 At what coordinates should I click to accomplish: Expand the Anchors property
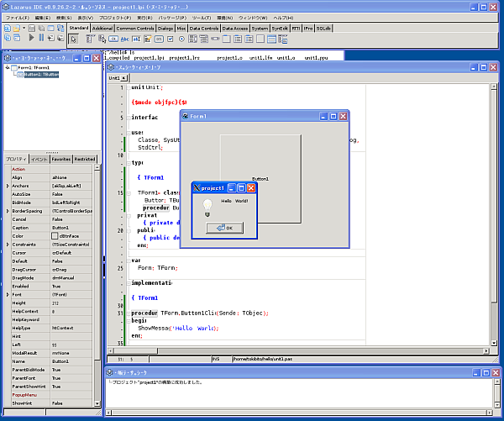coord(8,186)
